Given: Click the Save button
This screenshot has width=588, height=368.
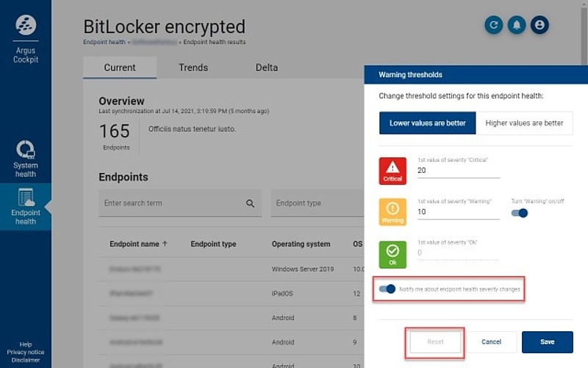Looking at the screenshot, I should tap(547, 342).
